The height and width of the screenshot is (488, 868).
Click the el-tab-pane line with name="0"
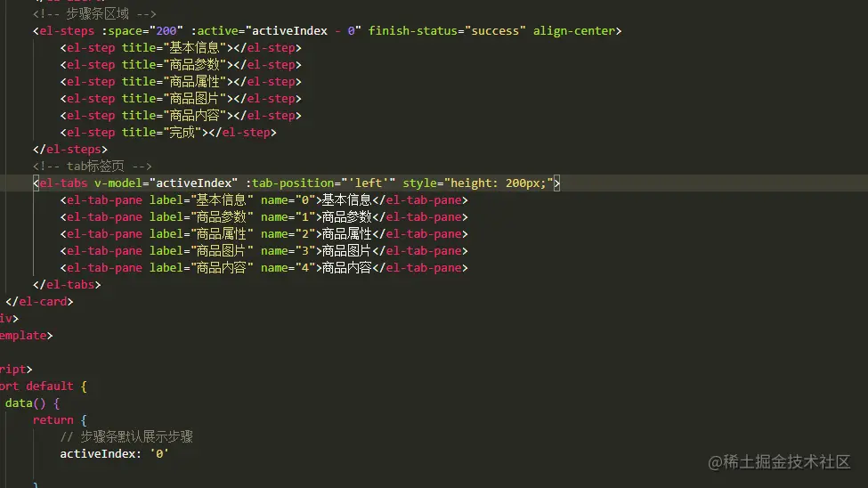pos(264,200)
